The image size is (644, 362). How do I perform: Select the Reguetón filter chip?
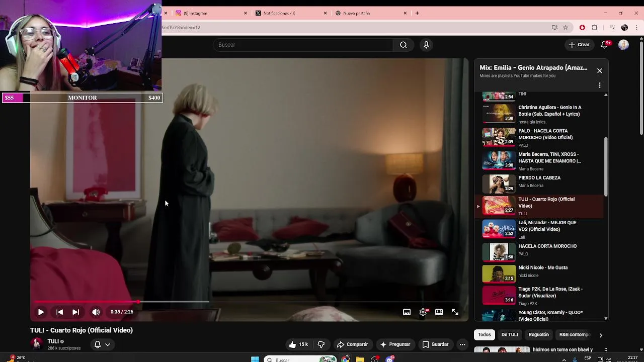tap(538, 335)
